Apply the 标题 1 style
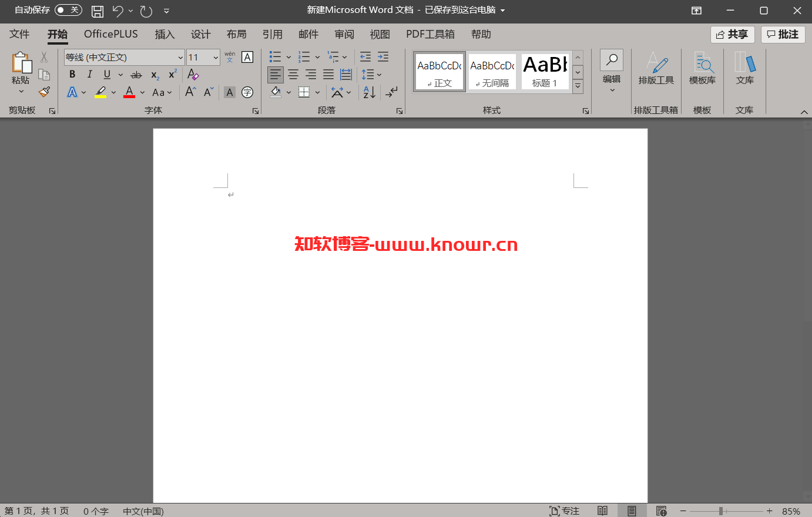This screenshot has width=812, height=517. tap(545, 72)
